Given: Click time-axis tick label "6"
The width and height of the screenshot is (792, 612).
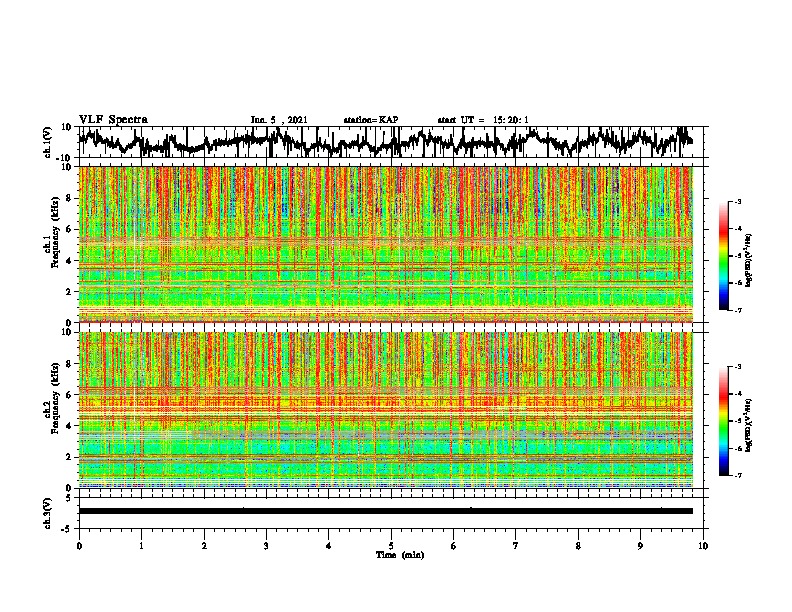Looking at the screenshot, I should point(454,546).
